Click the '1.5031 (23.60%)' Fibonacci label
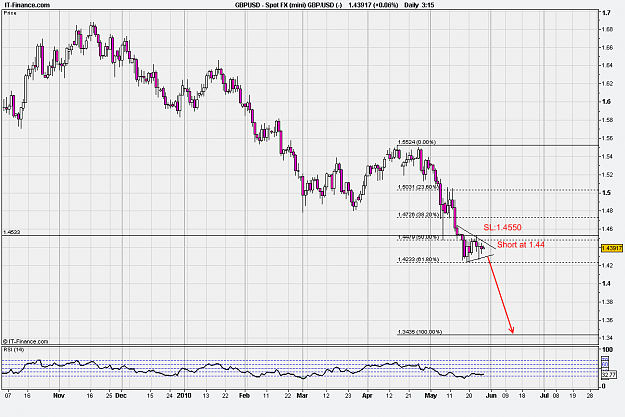Viewport: 625px width, 417px height. [x=418, y=187]
